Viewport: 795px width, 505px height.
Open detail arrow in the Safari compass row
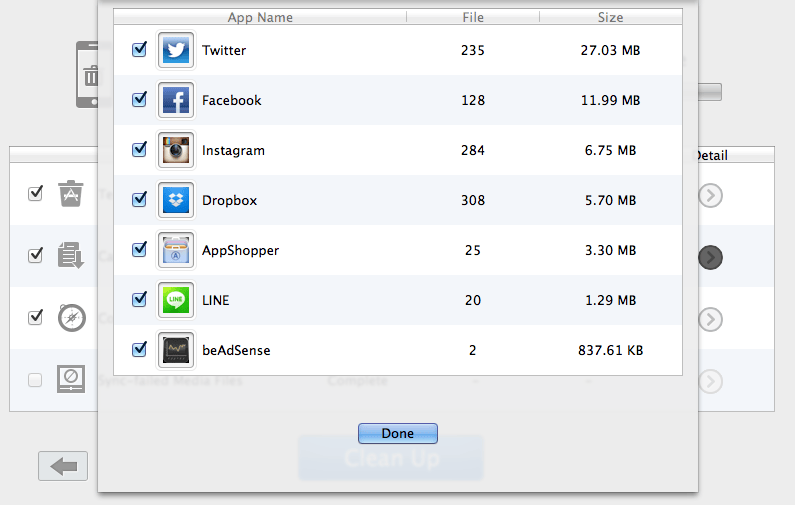710,319
